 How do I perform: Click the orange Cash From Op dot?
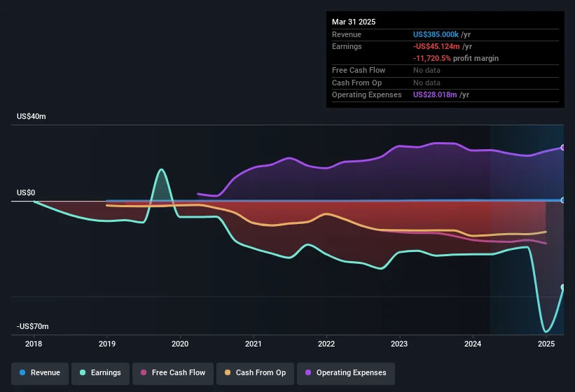pyautogui.click(x=228, y=372)
